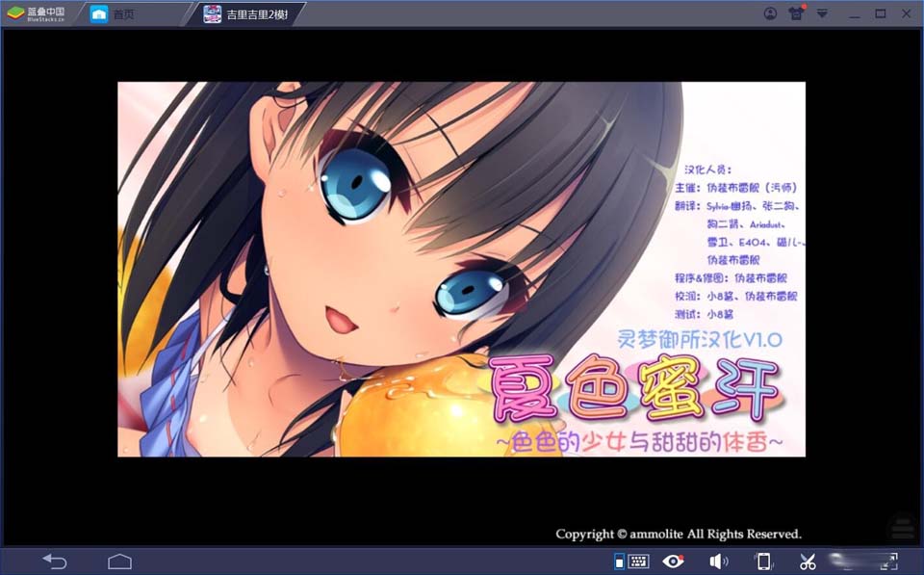The image size is (924, 575).
Task: Expand the title bar settings dropdown arrow
Action: pyautogui.click(x=822, y=13)
